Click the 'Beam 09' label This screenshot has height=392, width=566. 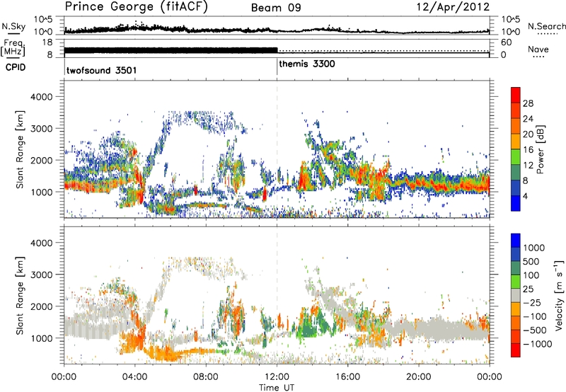tap(276, 8)
